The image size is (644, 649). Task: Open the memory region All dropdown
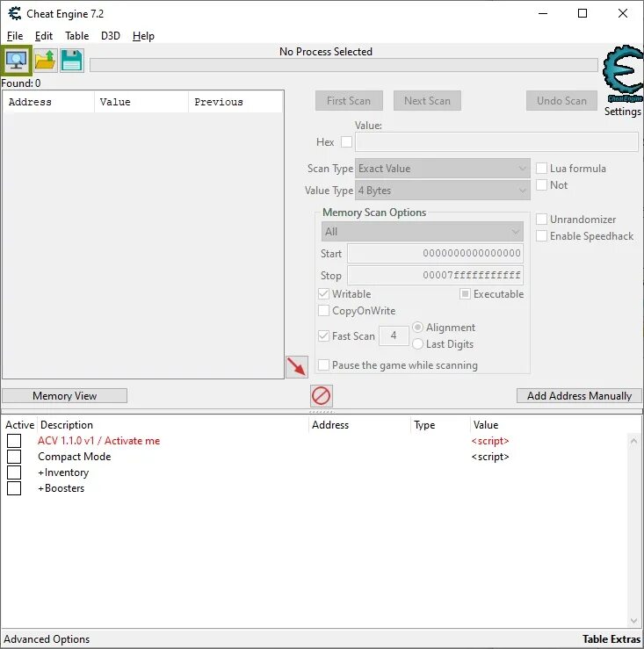coord(423,231)
